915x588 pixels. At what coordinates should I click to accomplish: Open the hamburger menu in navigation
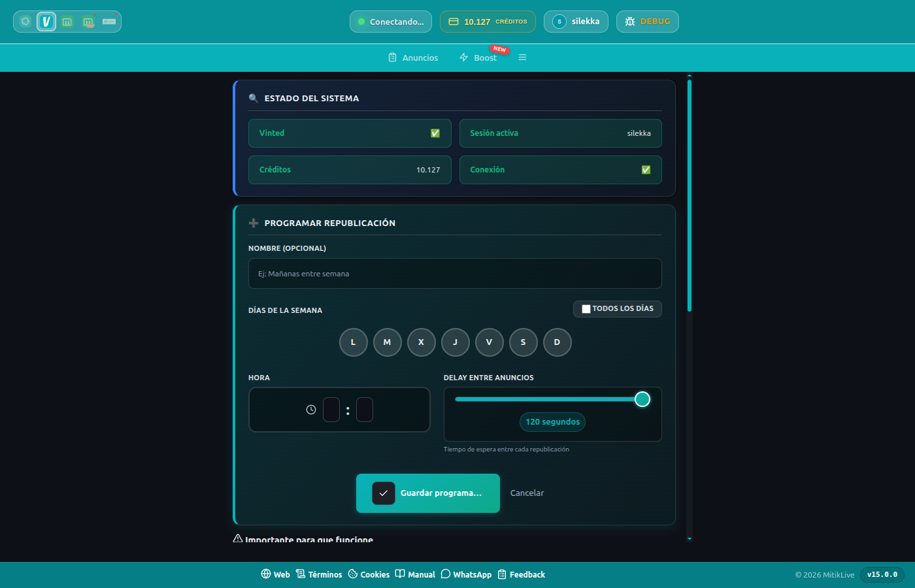522,57
